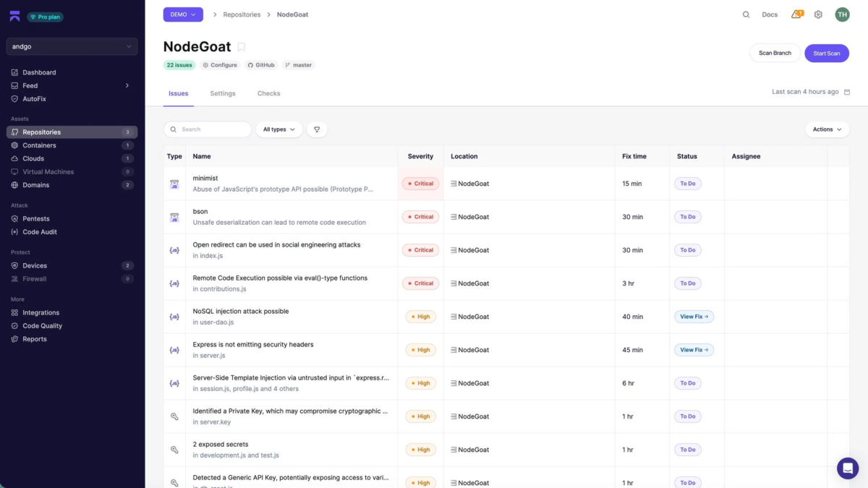Bookmark the NodeGoat repository
This screenshot has height=488, width=868.
pos(242,47)
